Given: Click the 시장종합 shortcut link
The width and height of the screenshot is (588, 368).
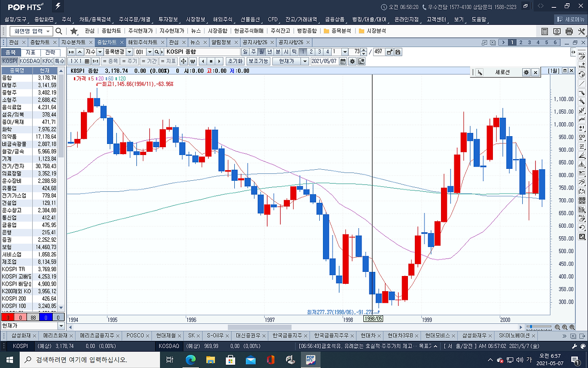Looking at the screenshot, I should click(x=217, y=31).
